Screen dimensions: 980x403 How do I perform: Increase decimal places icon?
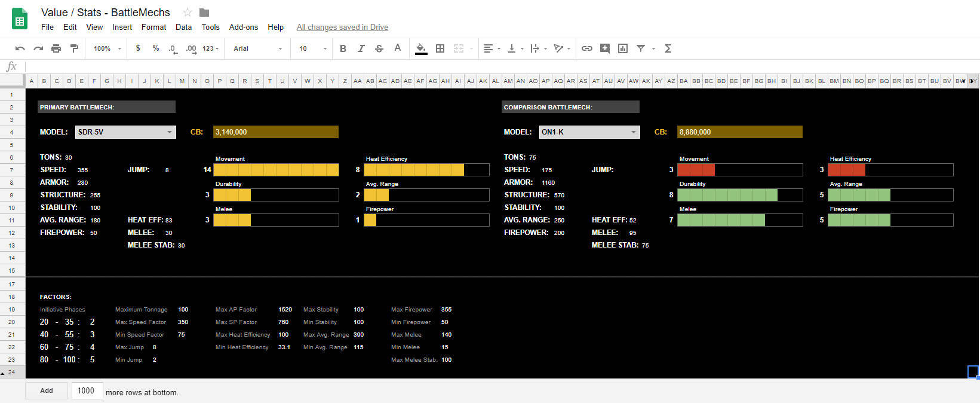[191, 48]
